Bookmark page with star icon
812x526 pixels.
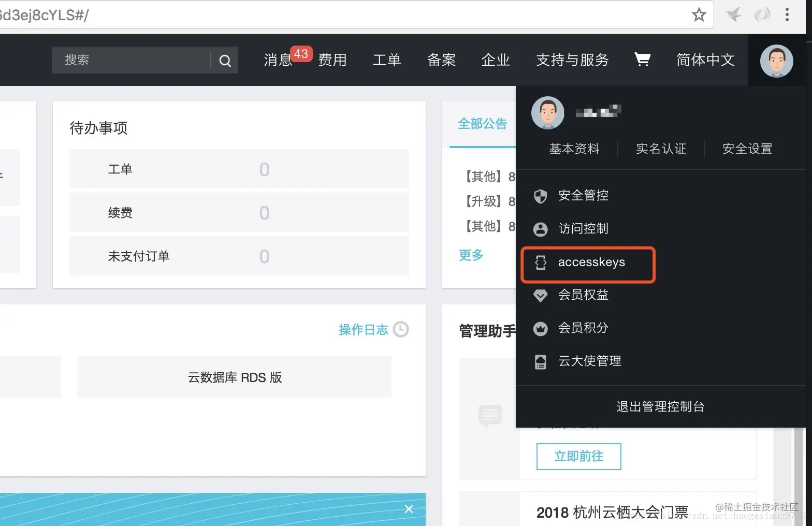699,14
